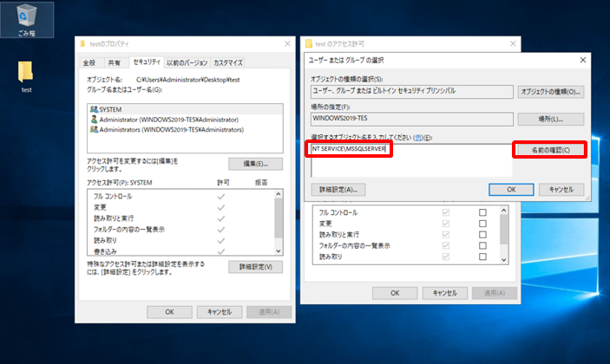Click Apply (適用) in test properties window
This screenshot has height=364, width=610.
tap(269, 312)
